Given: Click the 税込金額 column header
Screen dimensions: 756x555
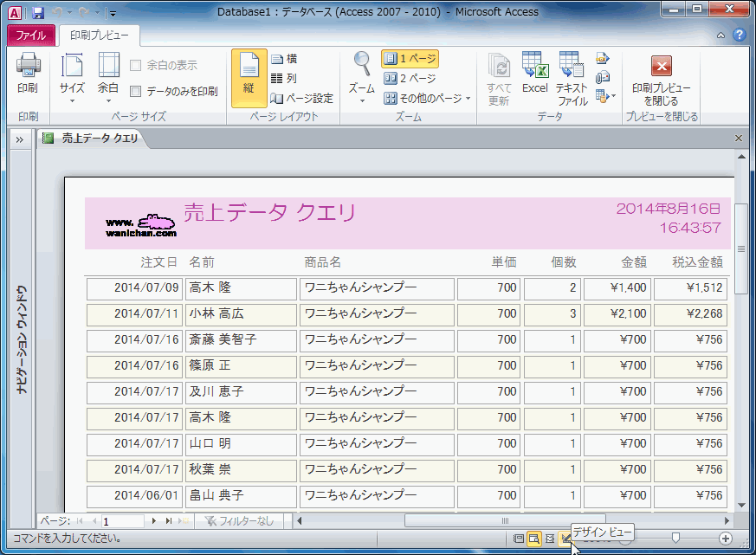Looking at the screenshot, I should (x=698, y=262).
